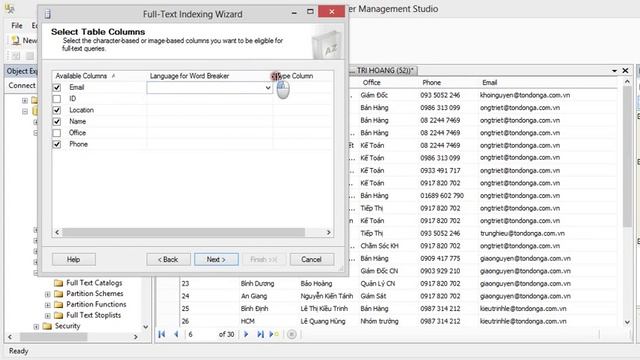Select the An Giang location cell
Image resolution: width=640 pixels, height=360 pixels.
coord(254,296)
